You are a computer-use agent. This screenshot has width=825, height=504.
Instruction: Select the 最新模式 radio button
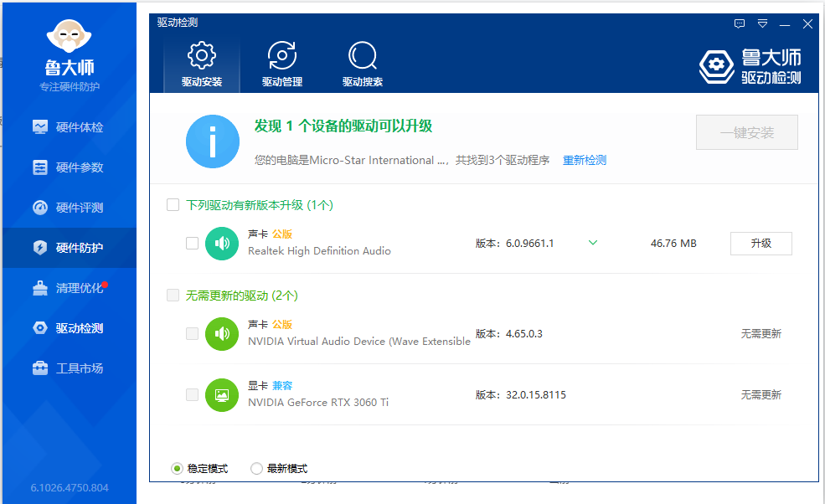pos(256,468)
